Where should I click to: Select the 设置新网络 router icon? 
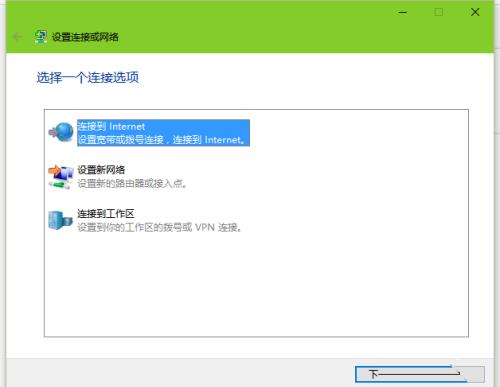(61, 176)
